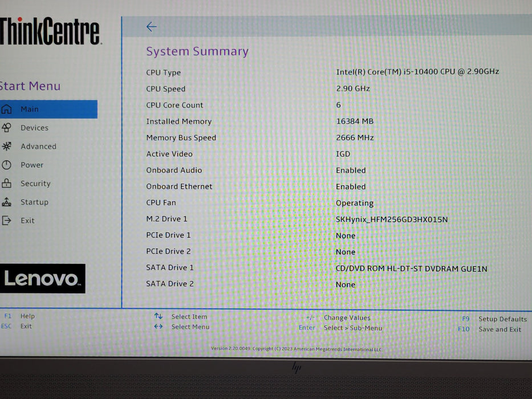Click the Change Values hint text
532x399 pixels.
(x=347, y=317)
